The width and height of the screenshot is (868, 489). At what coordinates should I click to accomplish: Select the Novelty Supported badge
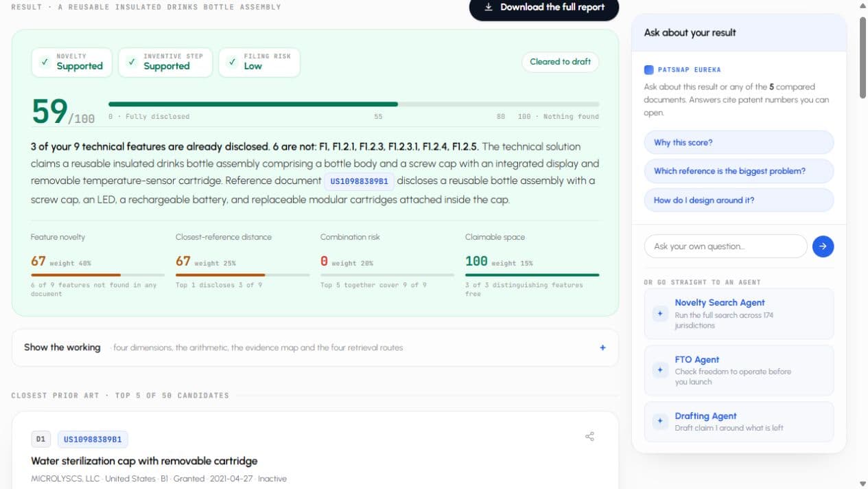(x=71, y=62)
